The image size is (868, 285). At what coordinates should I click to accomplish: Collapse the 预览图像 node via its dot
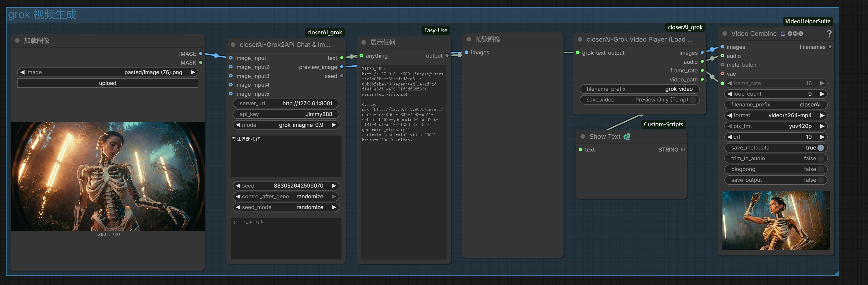click(468, 39)
